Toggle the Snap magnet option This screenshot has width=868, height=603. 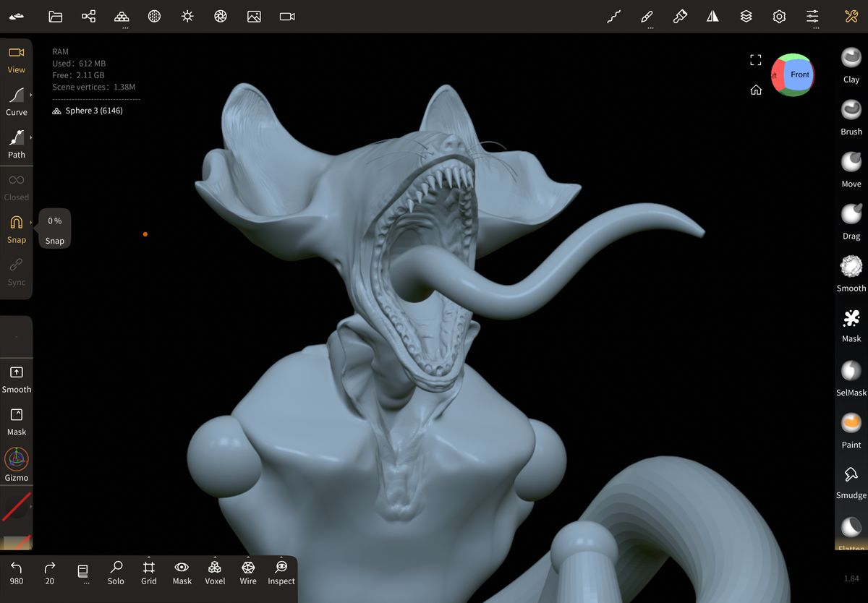pos(17,230)
